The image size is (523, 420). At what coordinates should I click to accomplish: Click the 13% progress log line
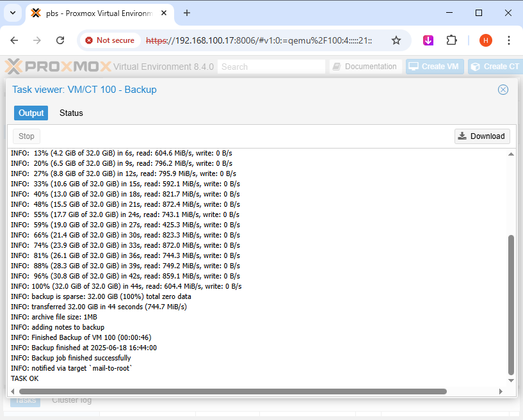click(x=122, y=153)
